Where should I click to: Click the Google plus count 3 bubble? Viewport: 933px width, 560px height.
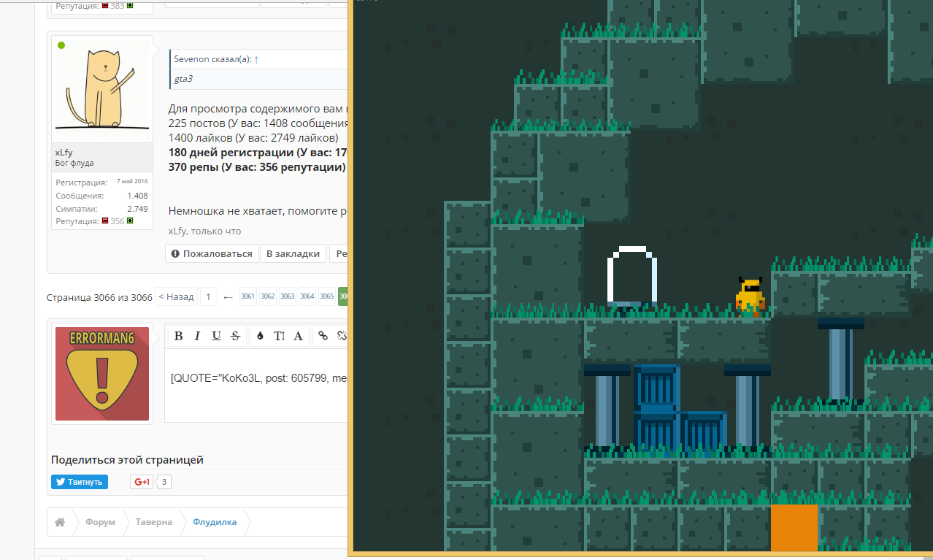[x=164, y=482]
